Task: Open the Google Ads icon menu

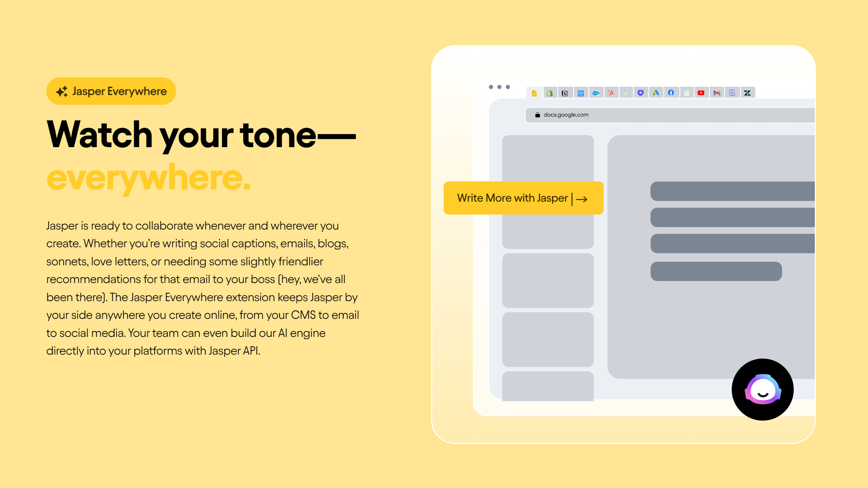Action: pos(656,93)
